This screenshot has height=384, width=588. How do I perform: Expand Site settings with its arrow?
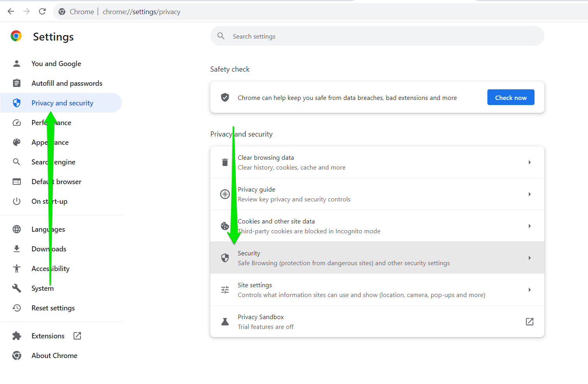coord(529,290)
